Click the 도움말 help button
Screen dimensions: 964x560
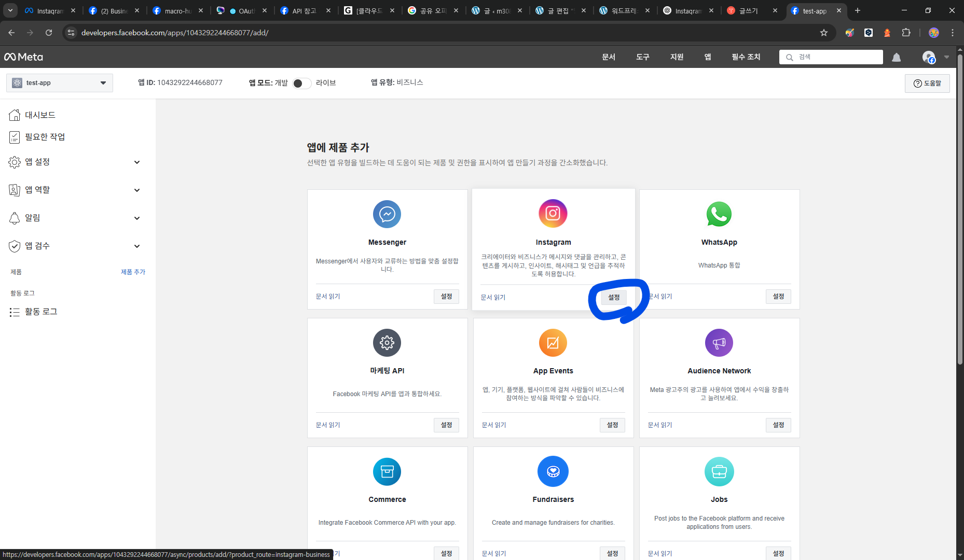[x=927, y=83]
